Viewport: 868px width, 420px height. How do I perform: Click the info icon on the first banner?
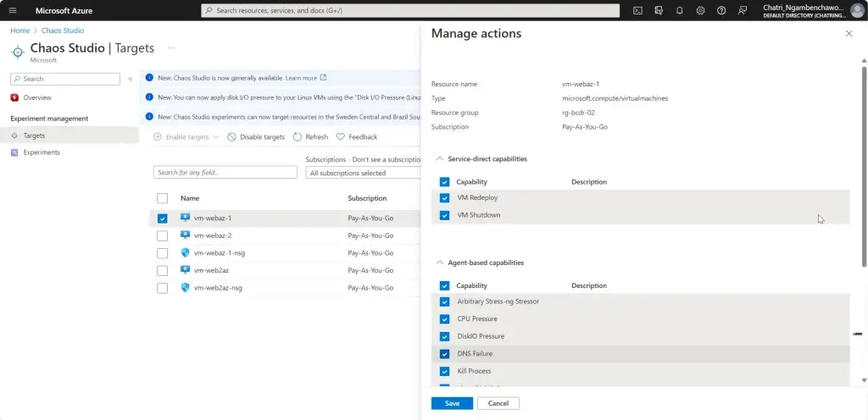coord(149,78)
